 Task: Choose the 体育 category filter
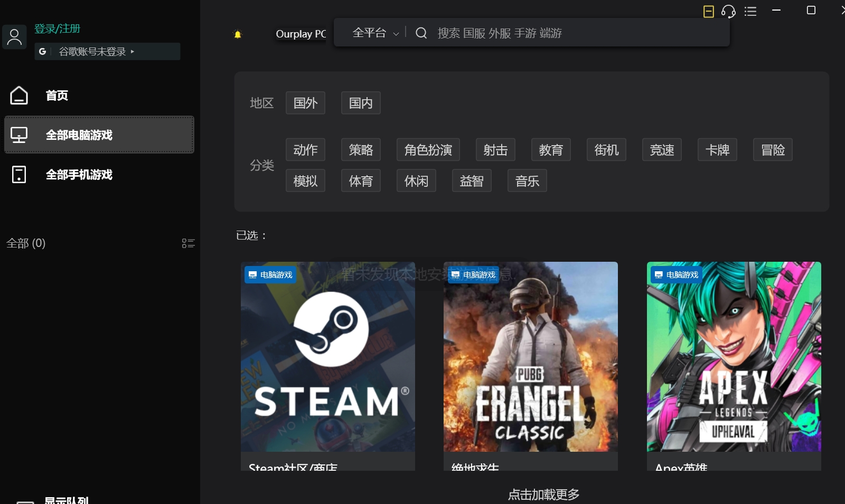pyautogui.click(x=361, y=181)
